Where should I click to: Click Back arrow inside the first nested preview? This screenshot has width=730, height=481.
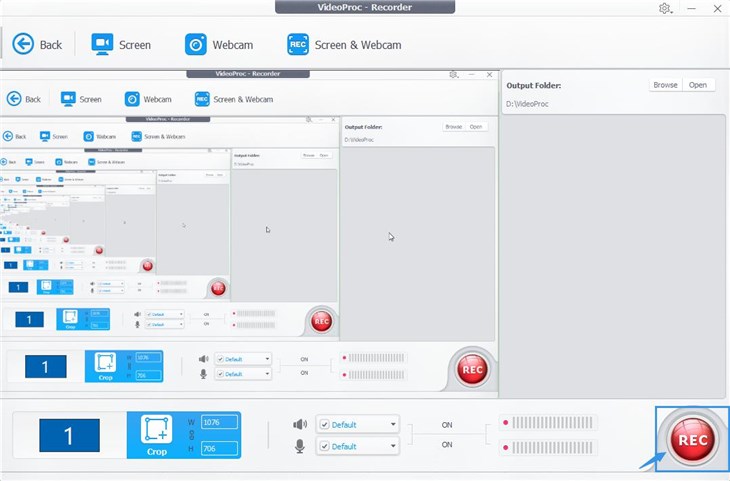tap(14, 99)
